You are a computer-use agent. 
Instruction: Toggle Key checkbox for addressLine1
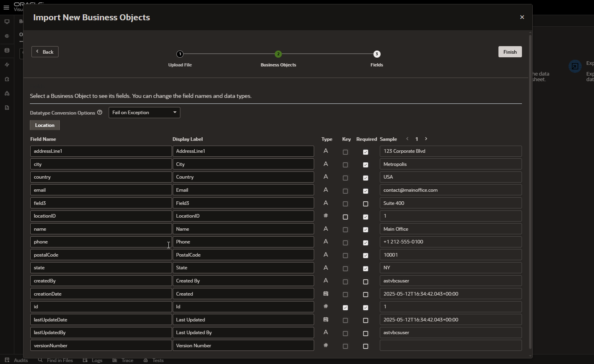(x=345, y=152)
